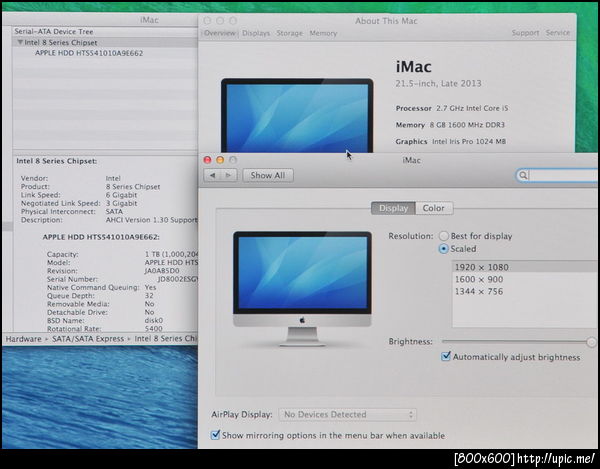
Task: Click the Rotational Rate 5400 value
Action: click(x=154, y=329)
